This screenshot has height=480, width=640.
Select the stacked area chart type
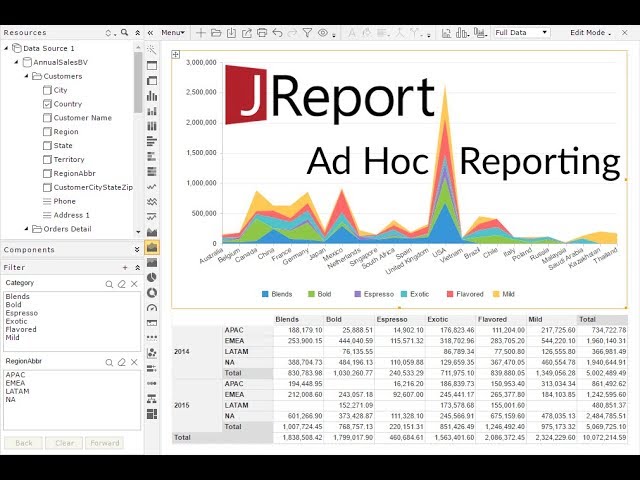pos(151,247)
